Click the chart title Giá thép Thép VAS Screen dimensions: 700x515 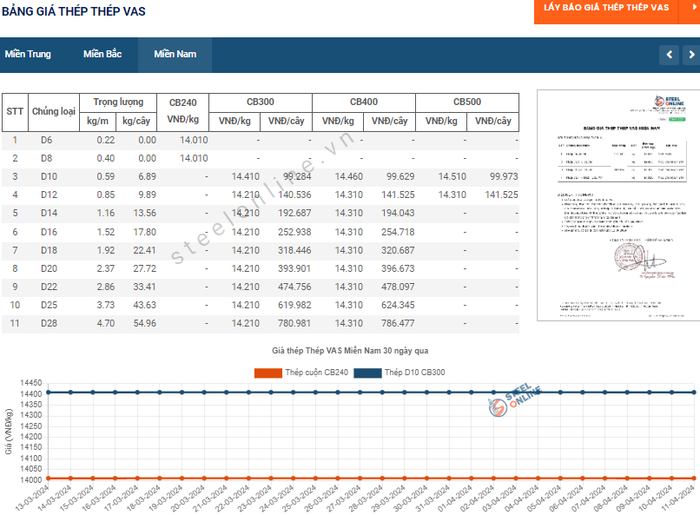tap(350, 352)
